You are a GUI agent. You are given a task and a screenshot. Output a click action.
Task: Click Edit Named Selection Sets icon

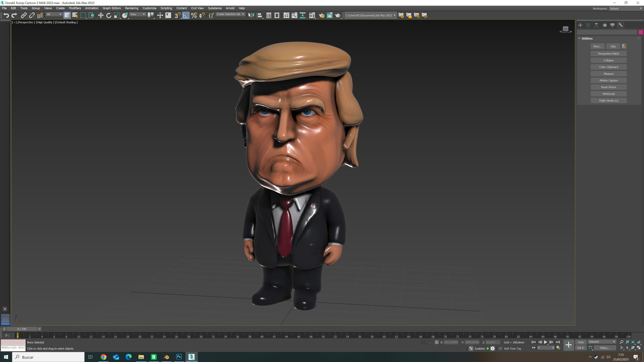211,15
